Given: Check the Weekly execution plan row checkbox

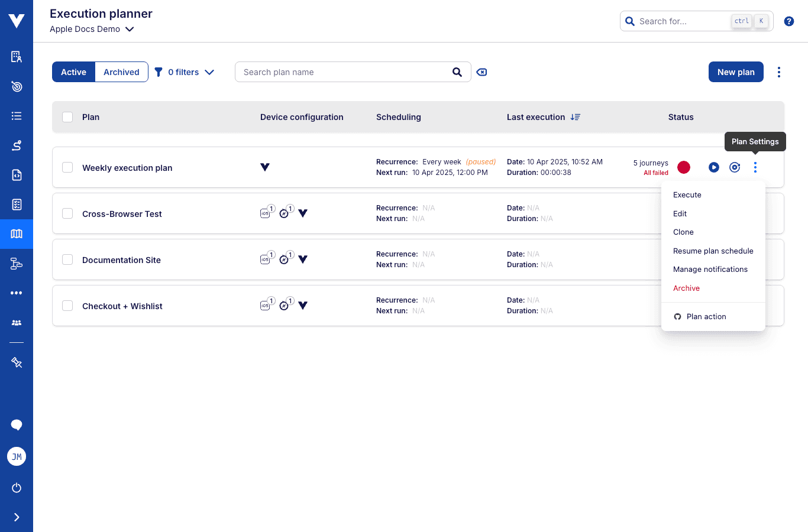Looking at the screenshot, I should click(x=67, y=167).
